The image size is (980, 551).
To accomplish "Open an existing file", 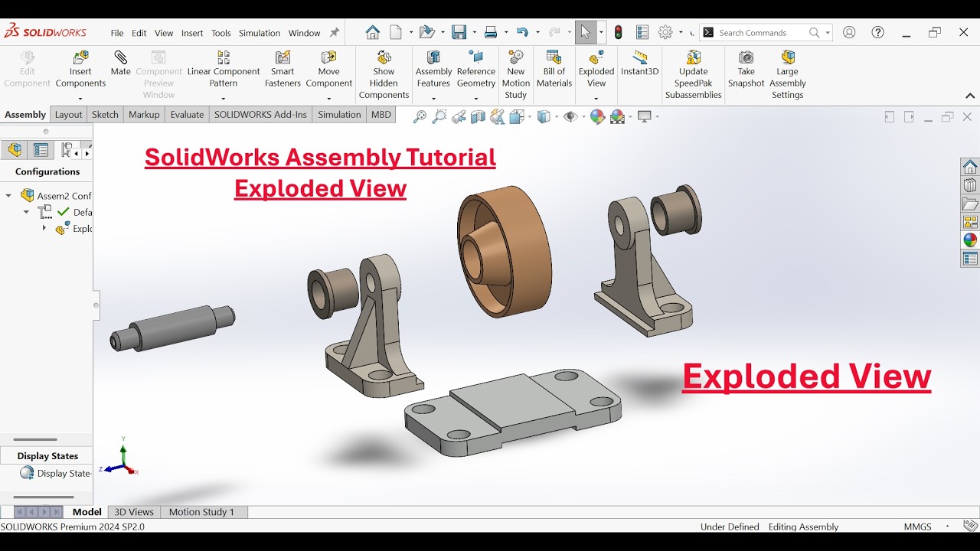I will click(426, 32).
